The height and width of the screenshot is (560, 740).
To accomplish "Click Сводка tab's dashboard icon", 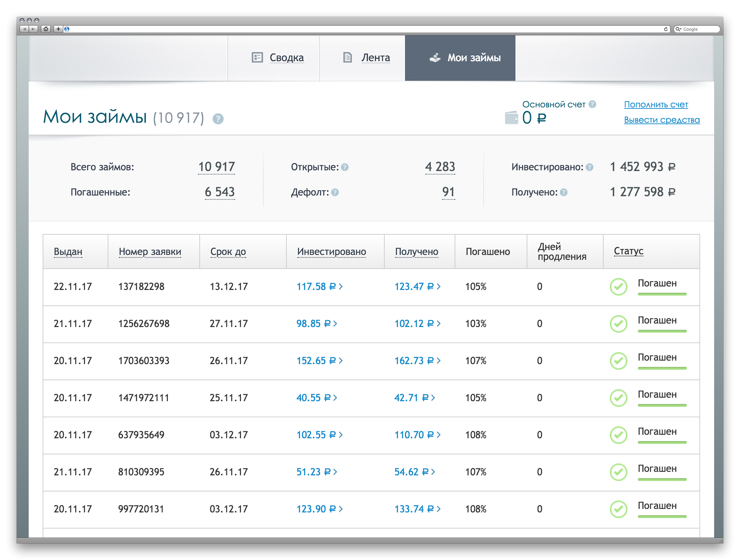I will tap(257, 57).
